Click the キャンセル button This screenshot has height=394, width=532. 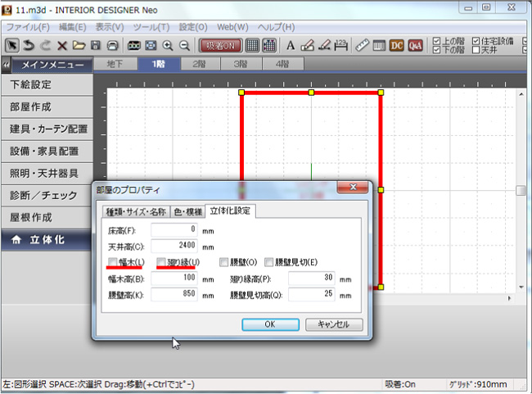point(333,324)
